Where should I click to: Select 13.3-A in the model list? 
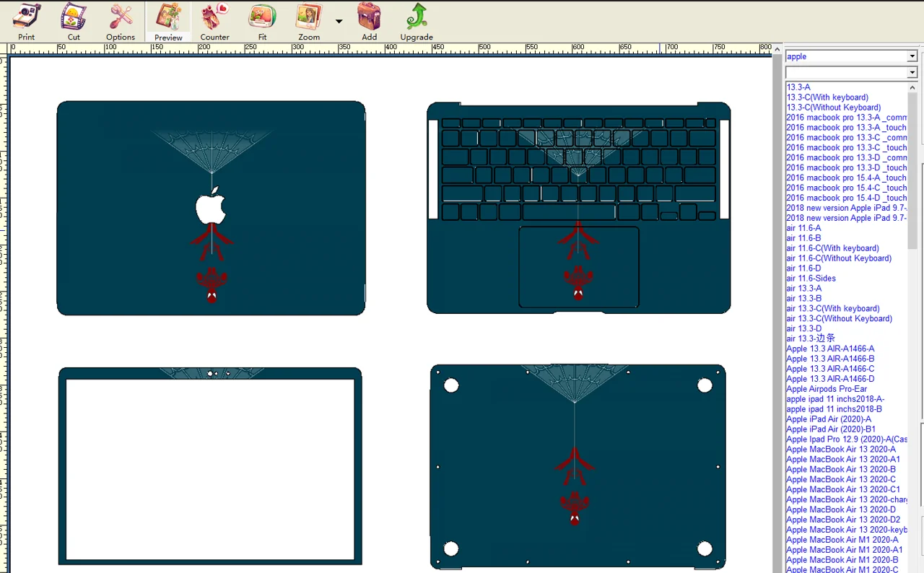coord(798,87)
